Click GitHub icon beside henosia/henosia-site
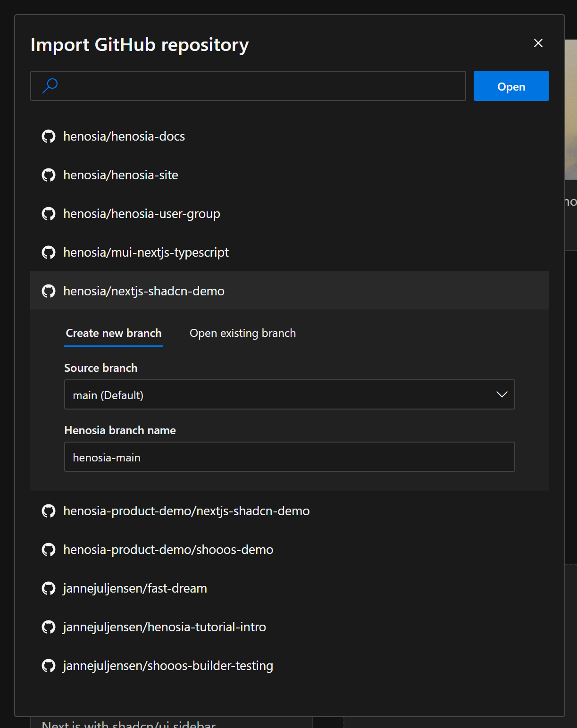Screen dimensions: 577x728 tap(49, 175)
